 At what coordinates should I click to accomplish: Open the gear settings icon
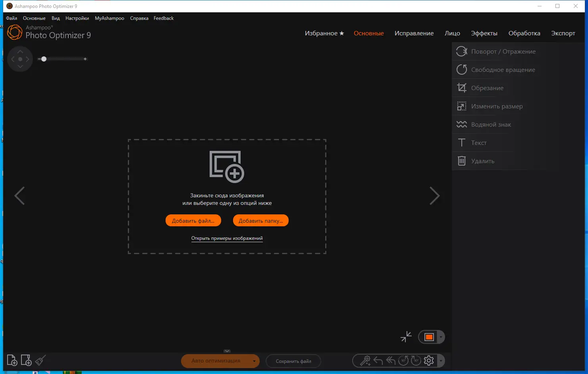pyautogui.click(x=429, y=361)
